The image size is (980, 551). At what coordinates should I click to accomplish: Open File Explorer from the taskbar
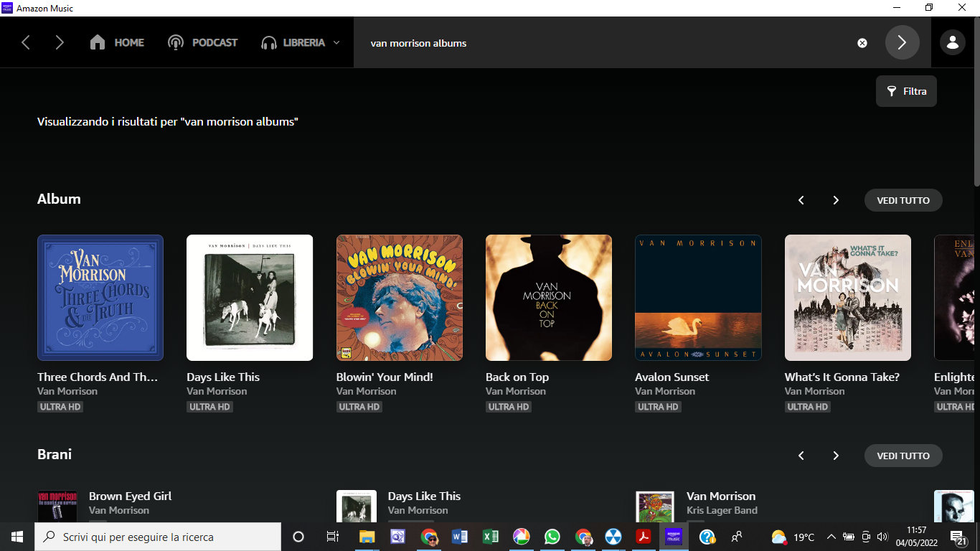(367, 537)
